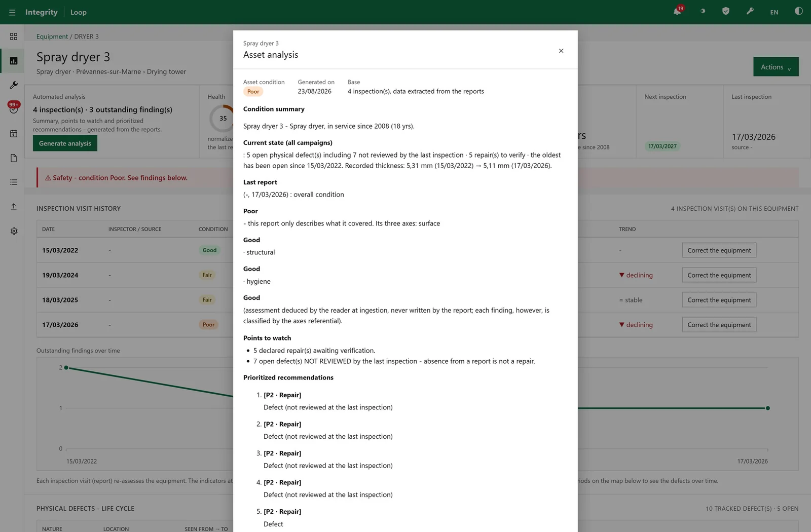Image resolution: width=811 pixels, height=532 pixels.
Task: Click the Fair condition badge for 18/03/2025
Action: pyautogui.click(x=207, y=300)
